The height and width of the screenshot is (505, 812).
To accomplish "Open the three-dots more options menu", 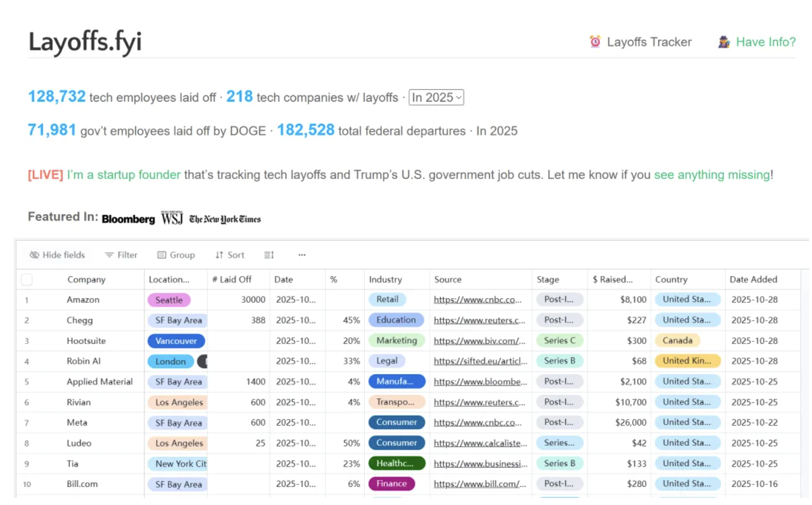I will pyautogui.click(x=302, y=255).
